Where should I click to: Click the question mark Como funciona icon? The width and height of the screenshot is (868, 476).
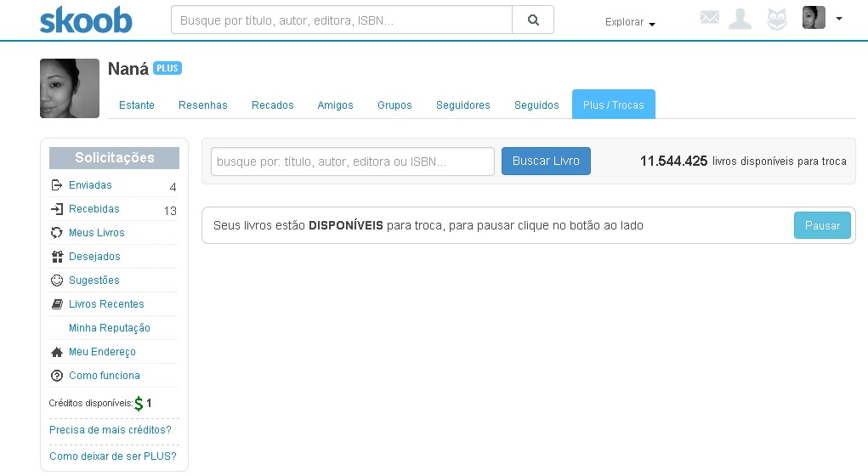57,376
